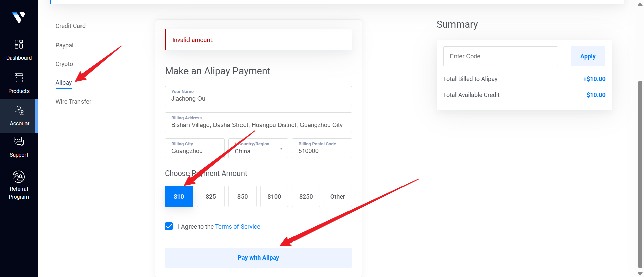
Task: Open the Dashboard sidebar icon
Action: pyautogui.click(x=19, y=44)
